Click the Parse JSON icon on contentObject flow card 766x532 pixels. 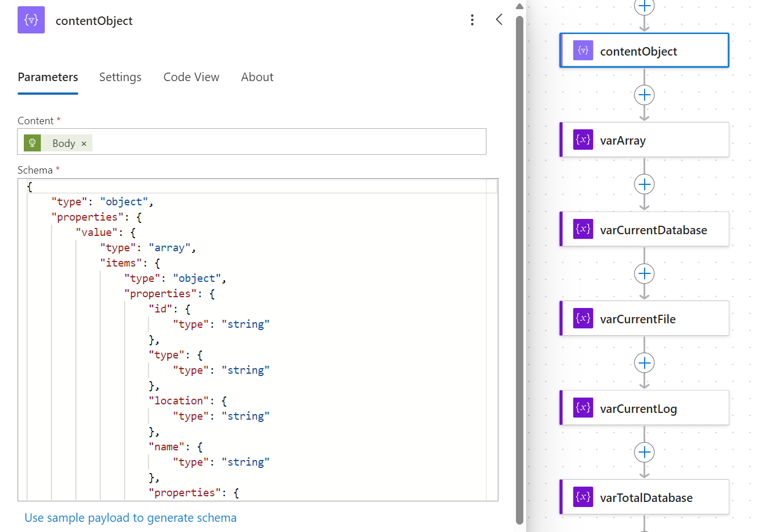[x=582, y=50]
